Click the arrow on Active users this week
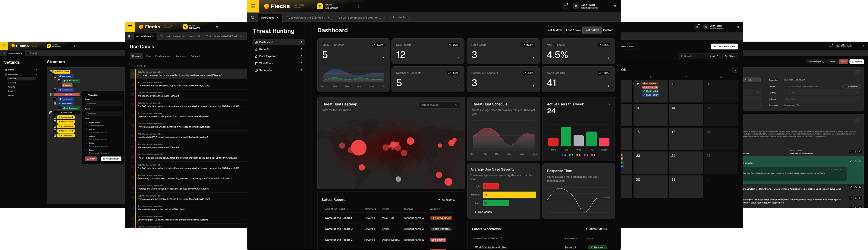This screenshot has height=250, width=868. (x=609, y=104)
